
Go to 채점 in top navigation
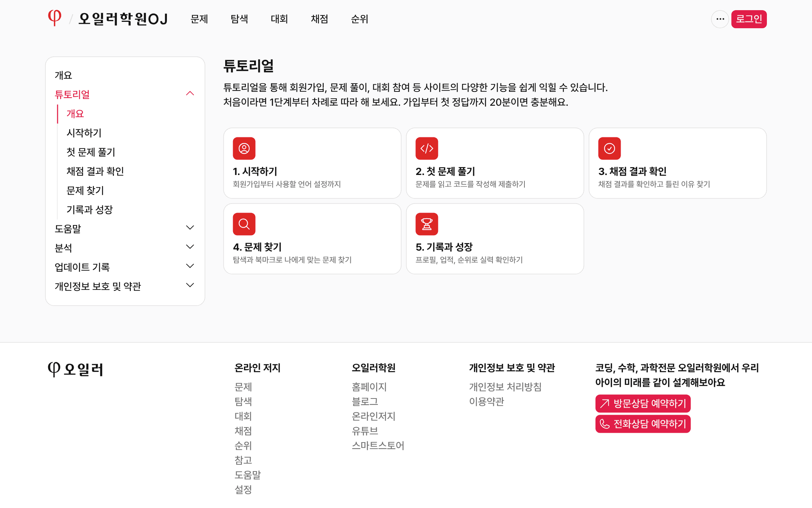(320, 19)
